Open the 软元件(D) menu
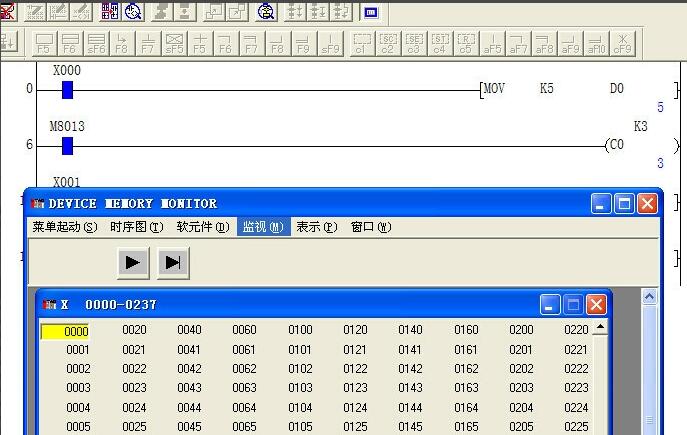Screen dimensions: 687x435 coord(203,227)
